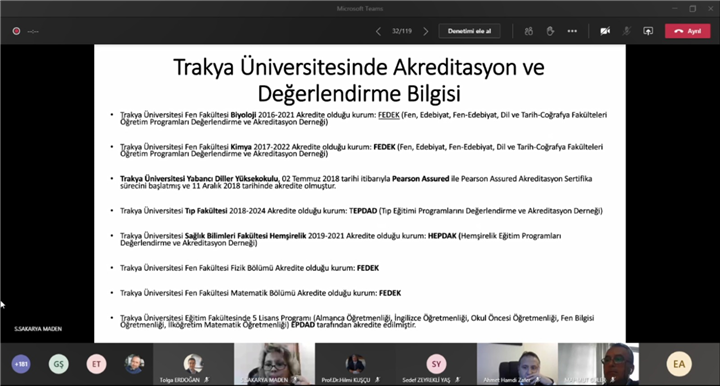
Task: Open the share content tray icon
Action: (648, 31)
